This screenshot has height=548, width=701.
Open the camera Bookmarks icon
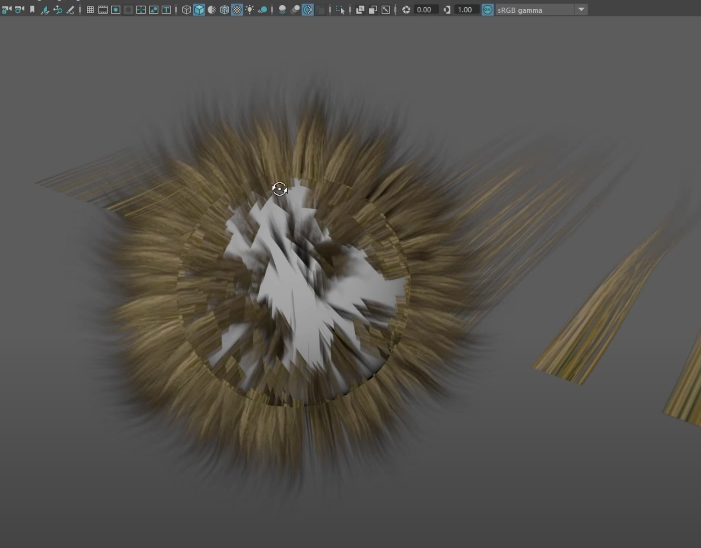32,9
